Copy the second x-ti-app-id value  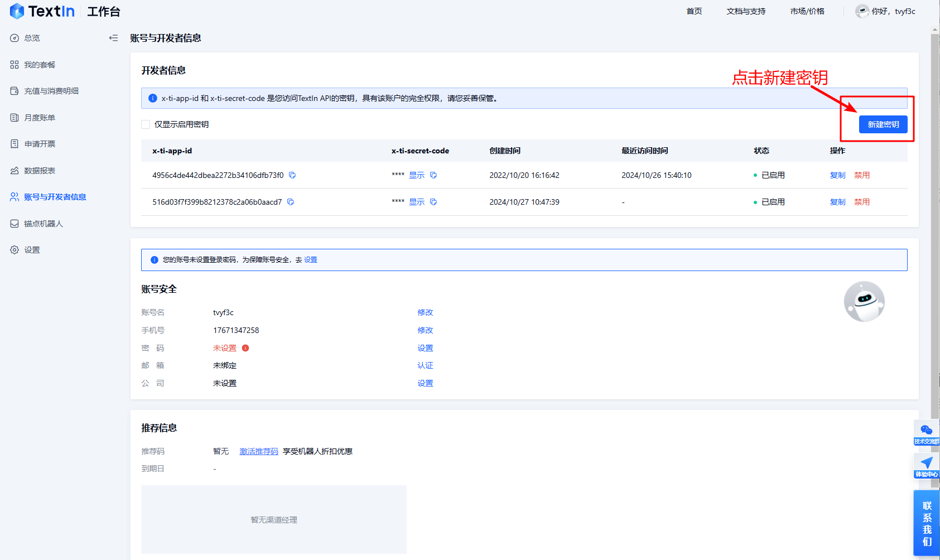coord(291,202)
